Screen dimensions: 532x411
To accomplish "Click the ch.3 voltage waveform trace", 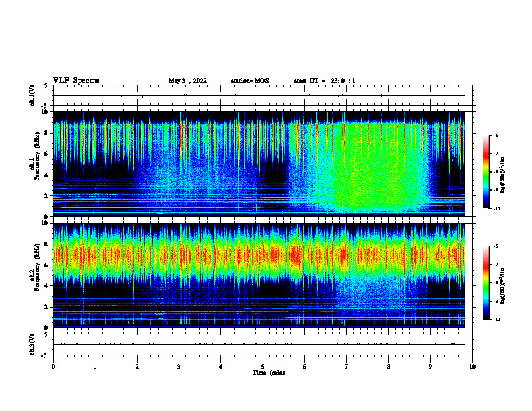I will click(x=259, y=345).
